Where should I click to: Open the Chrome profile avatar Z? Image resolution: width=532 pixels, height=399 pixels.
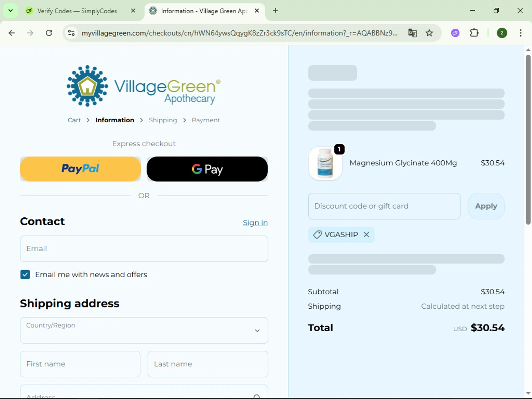(502, 33)
